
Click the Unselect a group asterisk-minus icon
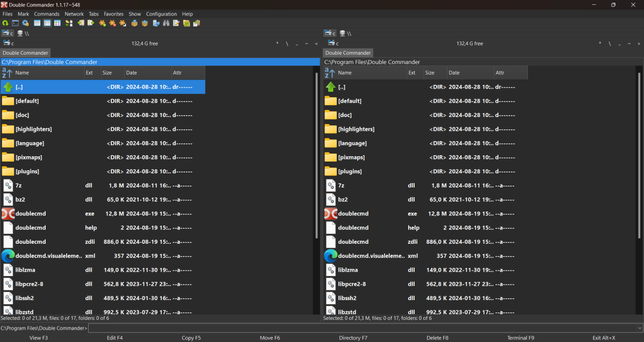(x=112, y=23)
